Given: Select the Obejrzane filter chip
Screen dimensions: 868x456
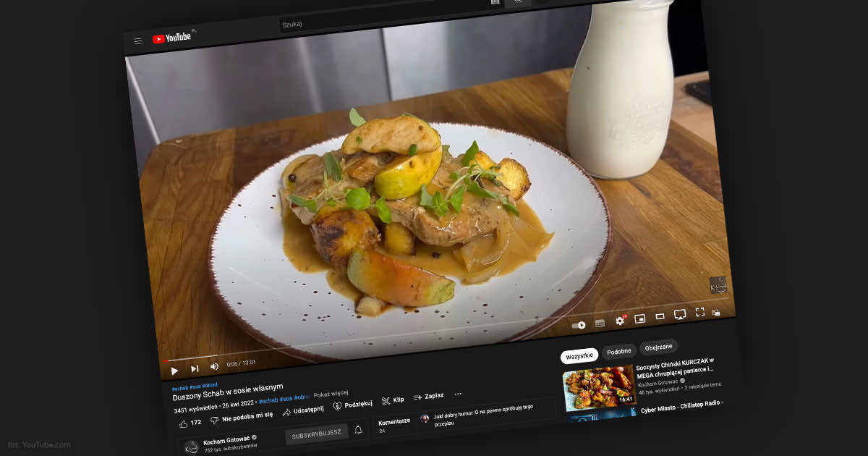Looking at the screenshot, I should pos(658,347).
